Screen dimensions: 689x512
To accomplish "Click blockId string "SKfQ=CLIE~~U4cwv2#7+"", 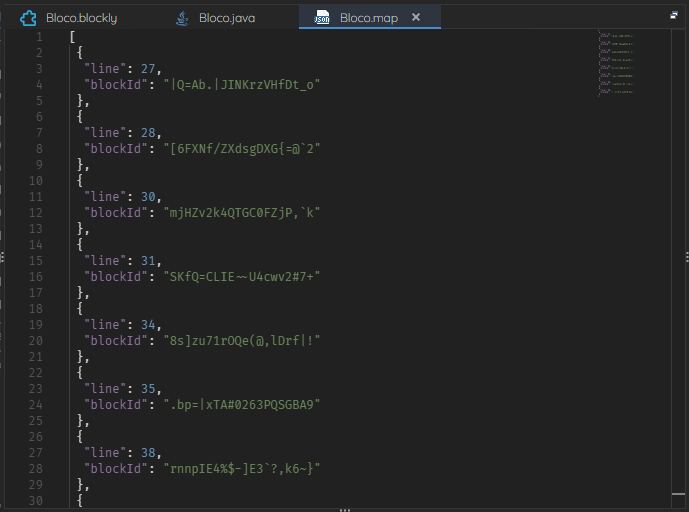I will click(242, 277).
